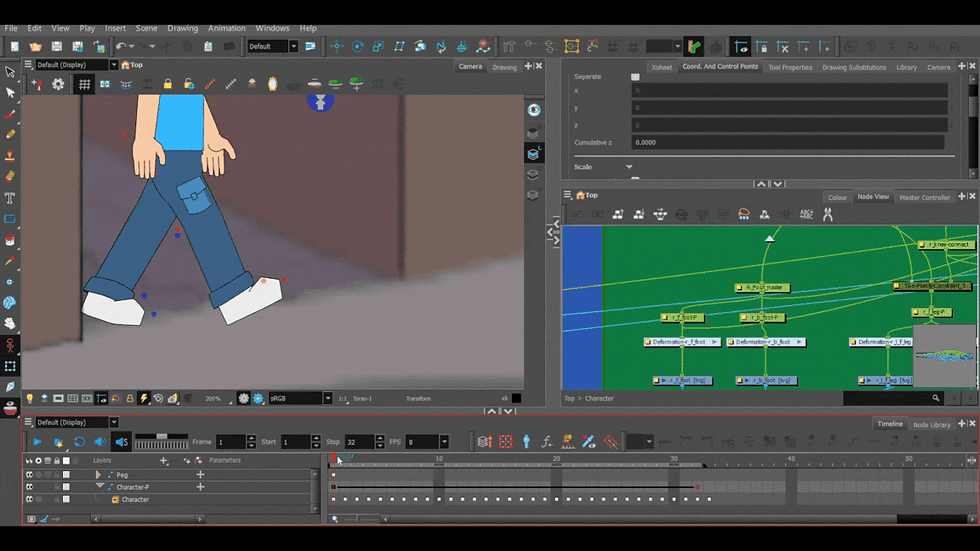
Task: Pick the Eraser tool in left toolbar
Action: [9, 177]
